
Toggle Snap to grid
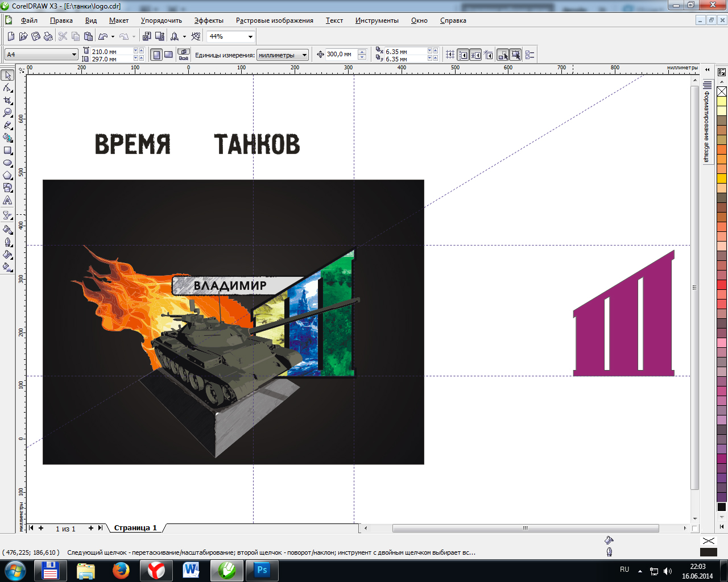[x=450, y=55]
